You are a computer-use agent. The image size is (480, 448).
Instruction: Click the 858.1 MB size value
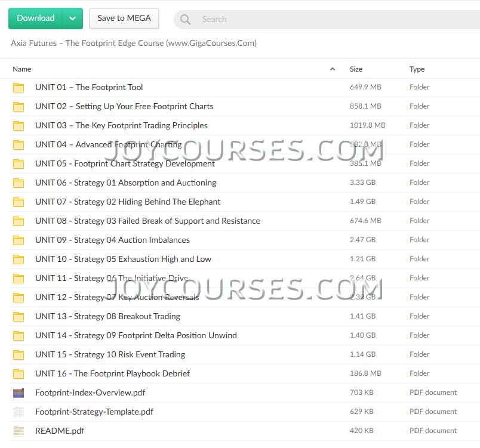point(365,106)
